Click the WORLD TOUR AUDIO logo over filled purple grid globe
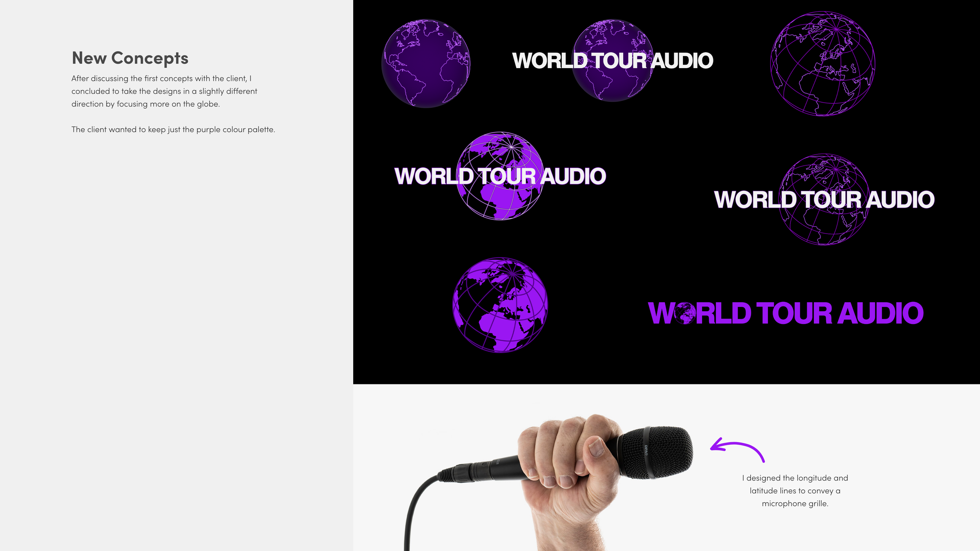 pos(500,176)
